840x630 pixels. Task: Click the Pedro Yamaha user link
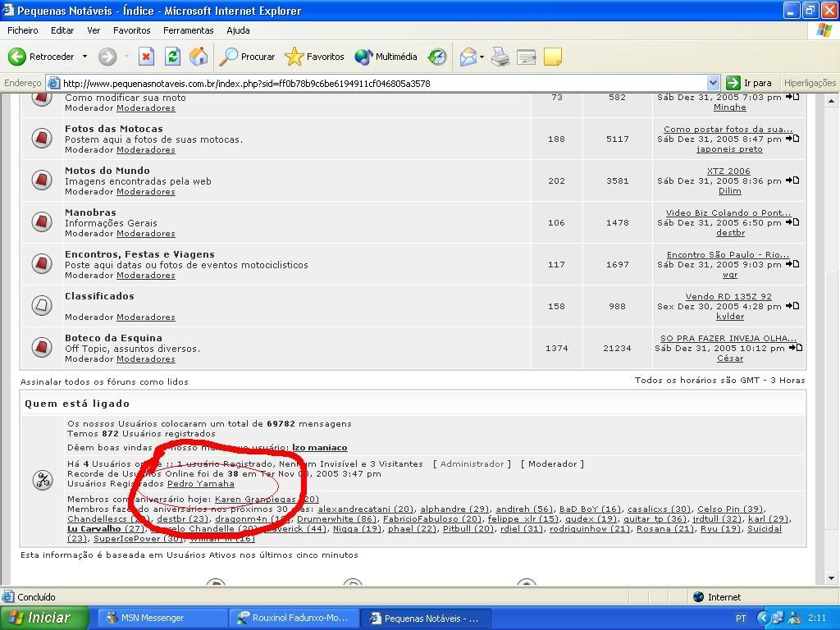click(x=200, y=484)
